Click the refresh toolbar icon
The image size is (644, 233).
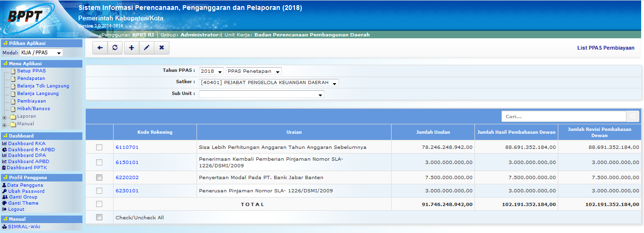(x=115, y=48)
